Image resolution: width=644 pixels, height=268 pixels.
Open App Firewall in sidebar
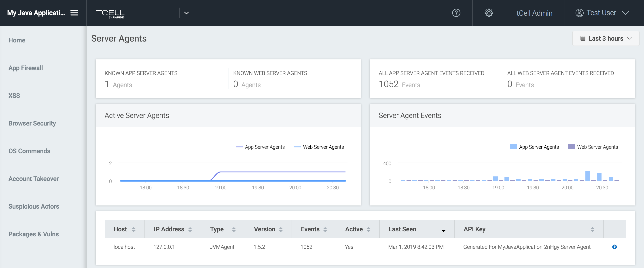coord(25,68)
